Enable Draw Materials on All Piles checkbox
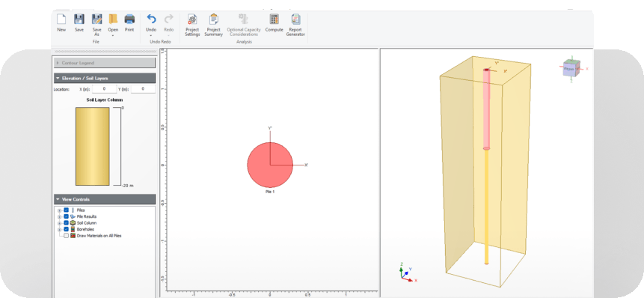The height and width of the screenshot is (298, 644). click(66, 236)
